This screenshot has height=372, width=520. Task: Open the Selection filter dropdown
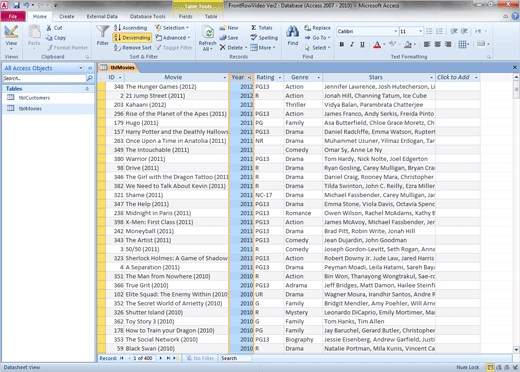coord(172,28)
